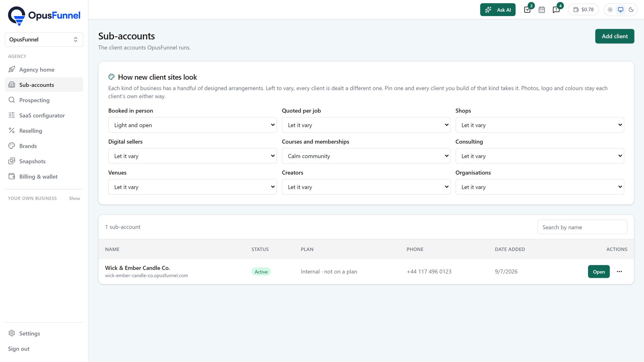Open SaaS configurator
The height and width of the screenshot is (362, 644).
[x=44, y=115]
